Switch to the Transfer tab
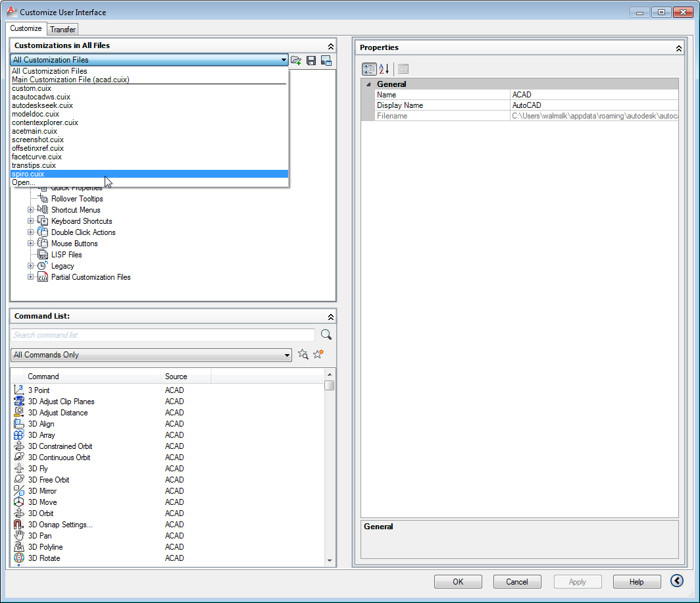The image size is (700, 603). 63,29
